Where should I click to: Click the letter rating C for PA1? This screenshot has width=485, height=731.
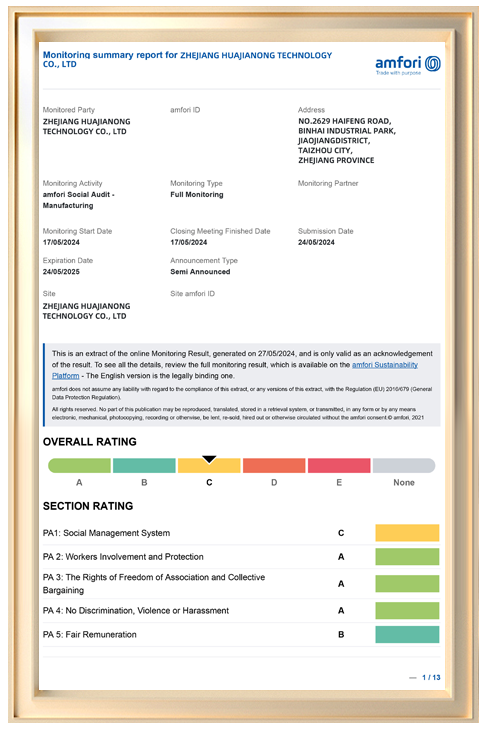(341, 533)
